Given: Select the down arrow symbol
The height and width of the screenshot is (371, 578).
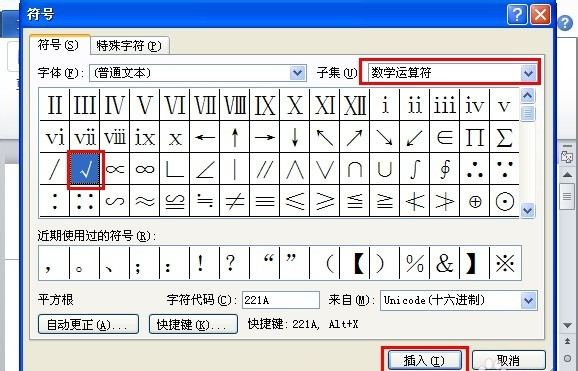Looking at the screenshot, I should tap(295, 137).
